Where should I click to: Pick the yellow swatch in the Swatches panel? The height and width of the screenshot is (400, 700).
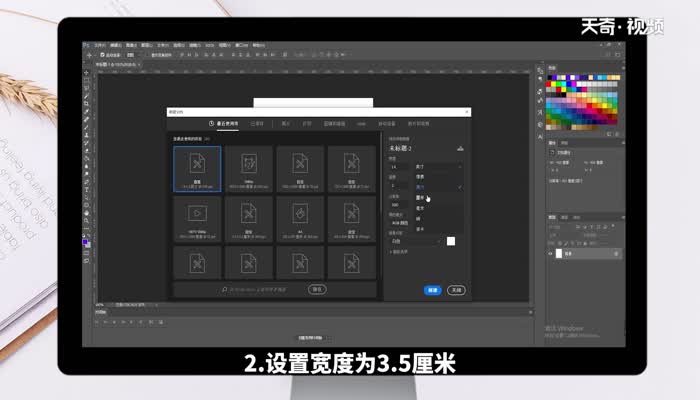tap(554, 84)
